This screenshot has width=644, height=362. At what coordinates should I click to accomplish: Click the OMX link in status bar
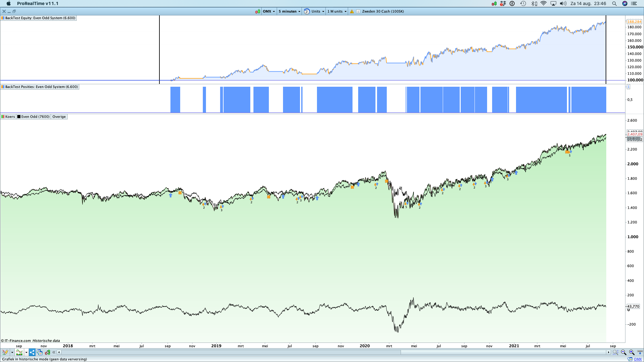(638, 359)
